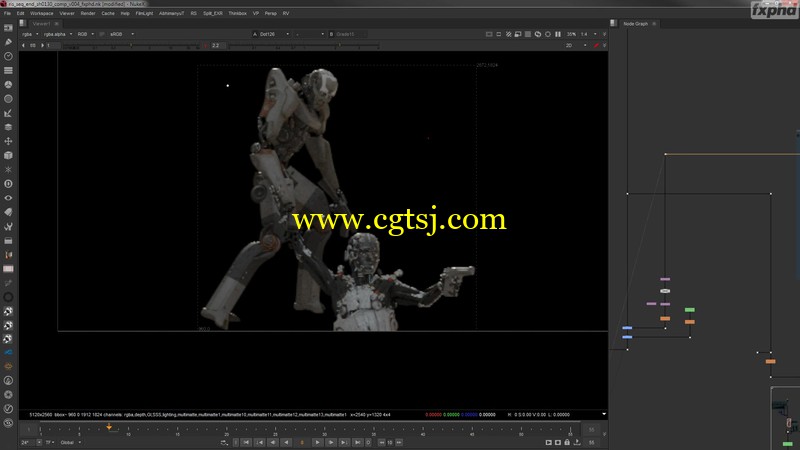Toggle playback loop mode button

pos(224,442)
